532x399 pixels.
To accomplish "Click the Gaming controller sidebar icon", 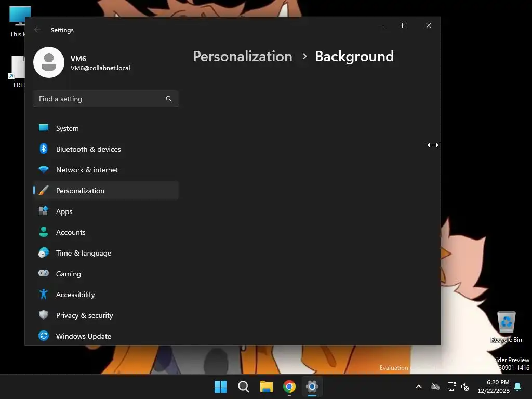I will 44,273.
